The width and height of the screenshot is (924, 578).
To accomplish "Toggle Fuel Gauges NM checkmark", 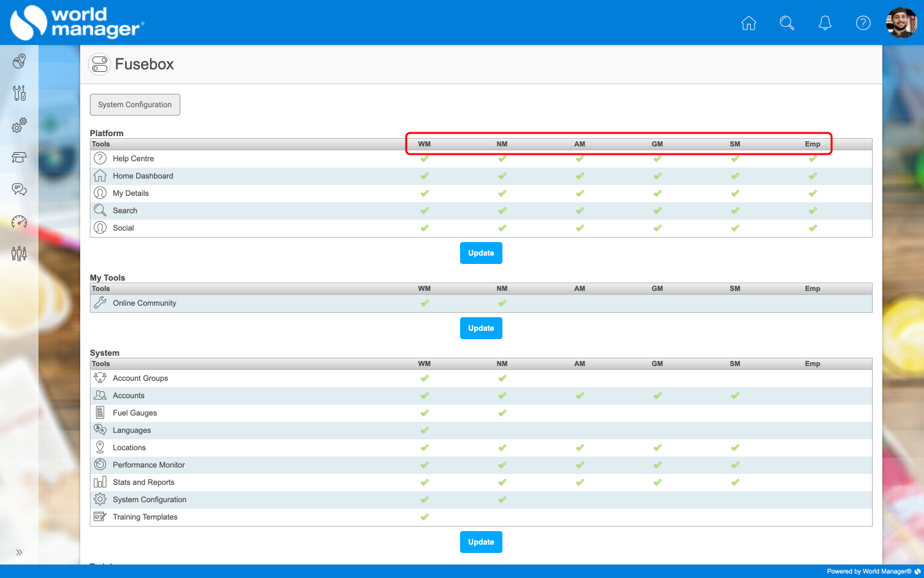I will [502, 413].
